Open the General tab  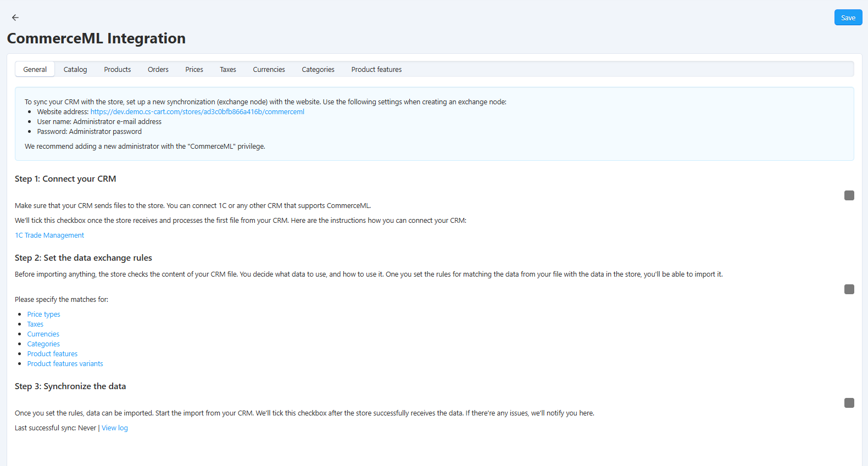pyautogui.click(x=35, y=70)
